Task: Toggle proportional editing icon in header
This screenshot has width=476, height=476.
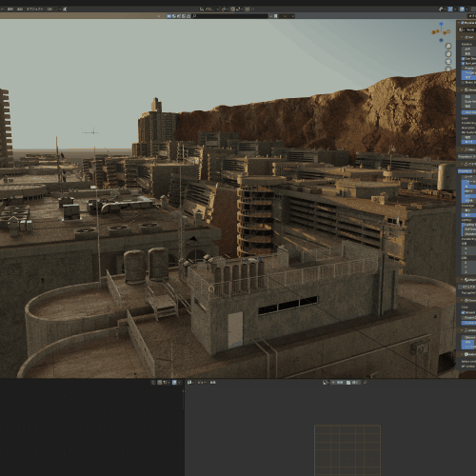Action: click(248, 10)
